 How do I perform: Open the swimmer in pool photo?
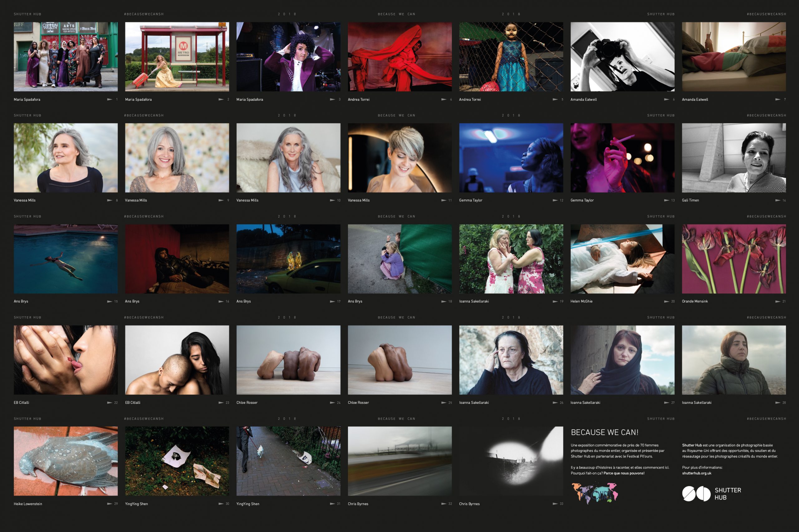click(66, 259)
